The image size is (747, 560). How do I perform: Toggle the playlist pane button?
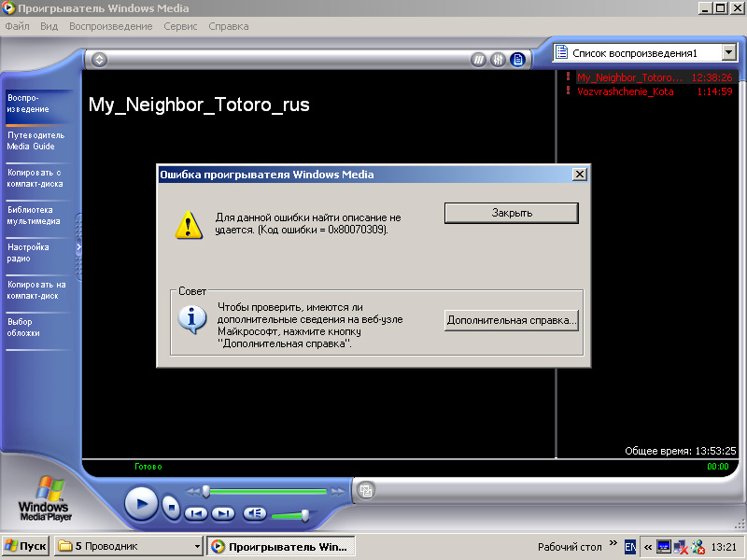pos(518,60)
